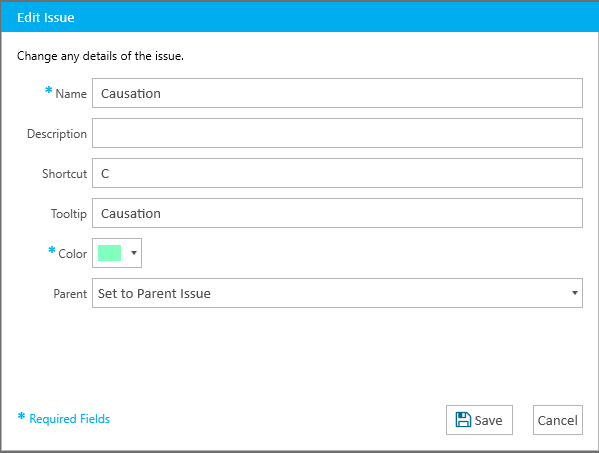The width and height of the screenshot is (599, 453).
Task: Click the asterisk before Required Fields
Action: pyautogui.click(x=21, y=417)
